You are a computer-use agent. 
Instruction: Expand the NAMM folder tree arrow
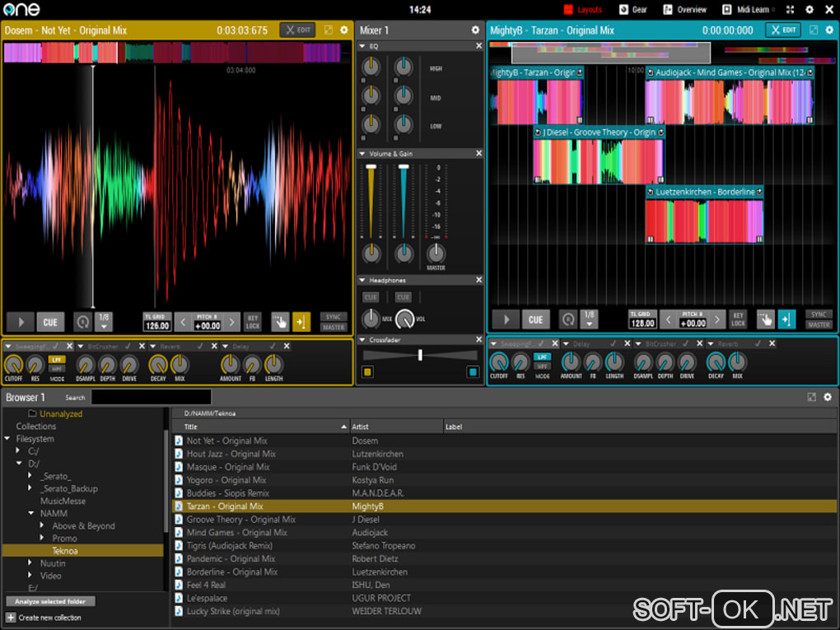coord(30,513)
